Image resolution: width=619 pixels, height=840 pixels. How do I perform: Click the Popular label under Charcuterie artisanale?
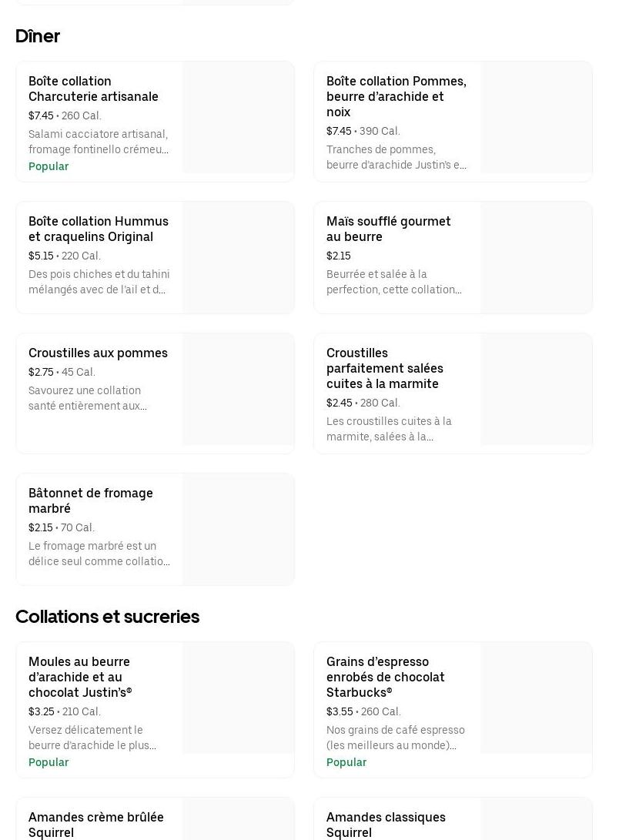point(49,166)
